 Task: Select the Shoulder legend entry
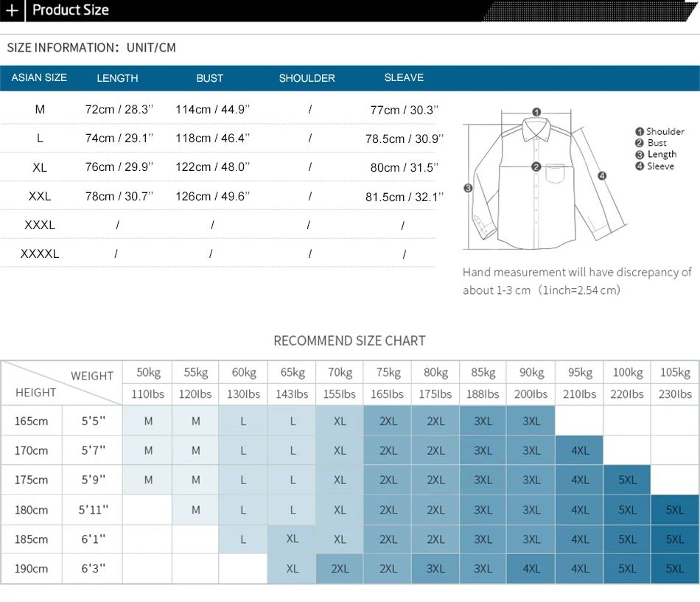[659, 131]
